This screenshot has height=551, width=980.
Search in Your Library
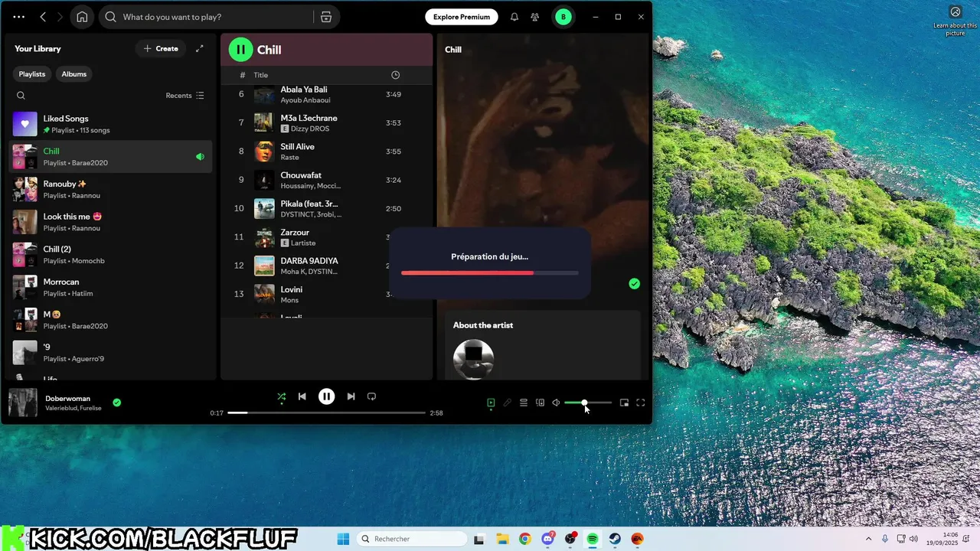pos(21,96)
